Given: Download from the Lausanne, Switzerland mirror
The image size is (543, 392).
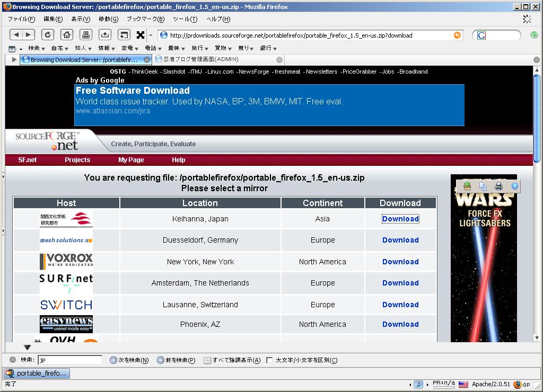Looking at the screenshot, I should click(400, 305).
